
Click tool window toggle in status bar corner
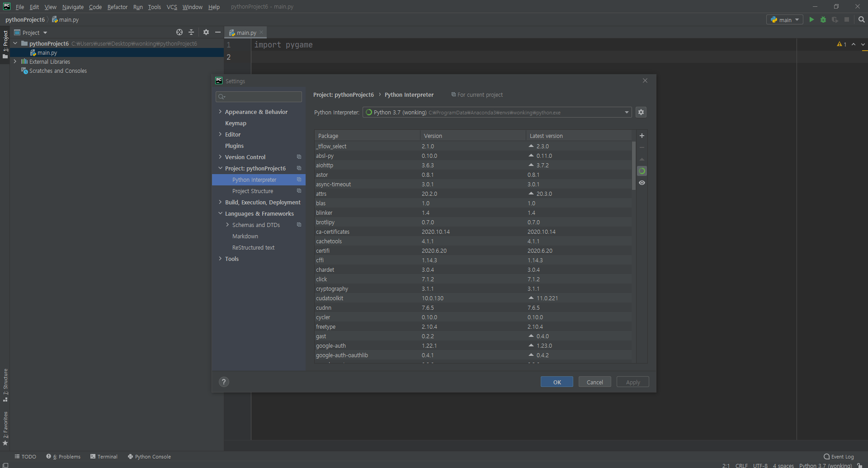pyautogui.click(x=5, y=465)
